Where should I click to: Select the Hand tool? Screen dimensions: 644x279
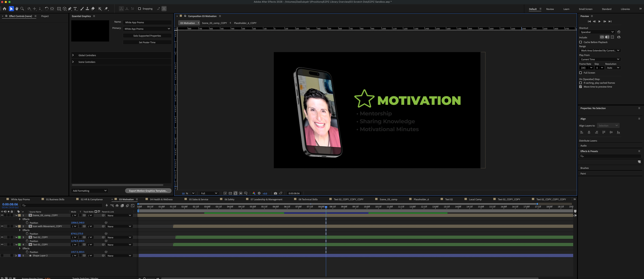click(x=17, y=9)
